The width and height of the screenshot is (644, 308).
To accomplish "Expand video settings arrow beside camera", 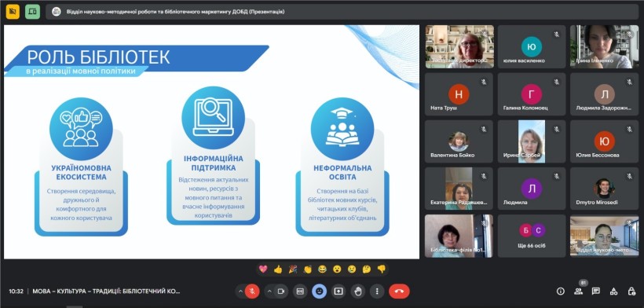I will click(x=269, y=291).
